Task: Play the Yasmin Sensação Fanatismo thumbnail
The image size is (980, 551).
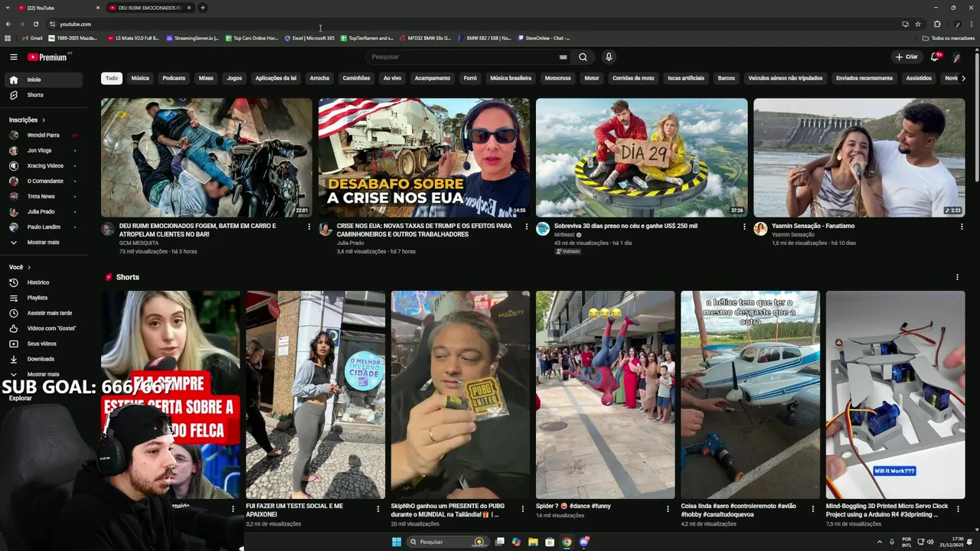Action: (x=859, y=158)
